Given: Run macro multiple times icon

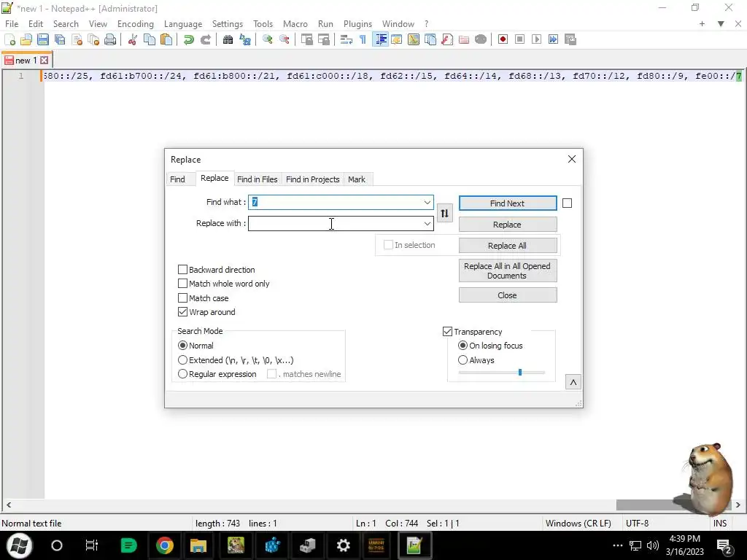Looking at the screenshot, I should (553, 39).
